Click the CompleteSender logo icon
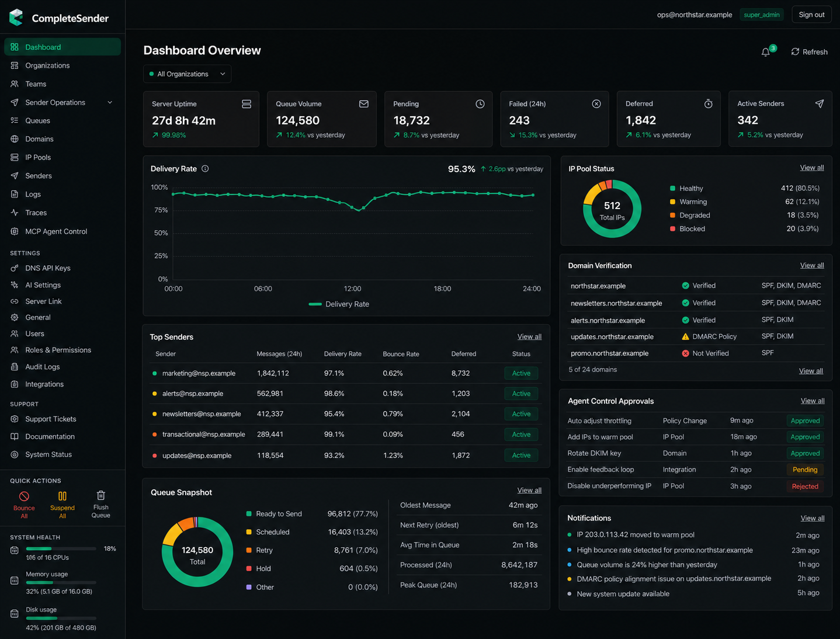This screenshot has width=840, height=639. pyautogui.click(x=16, y=18)
